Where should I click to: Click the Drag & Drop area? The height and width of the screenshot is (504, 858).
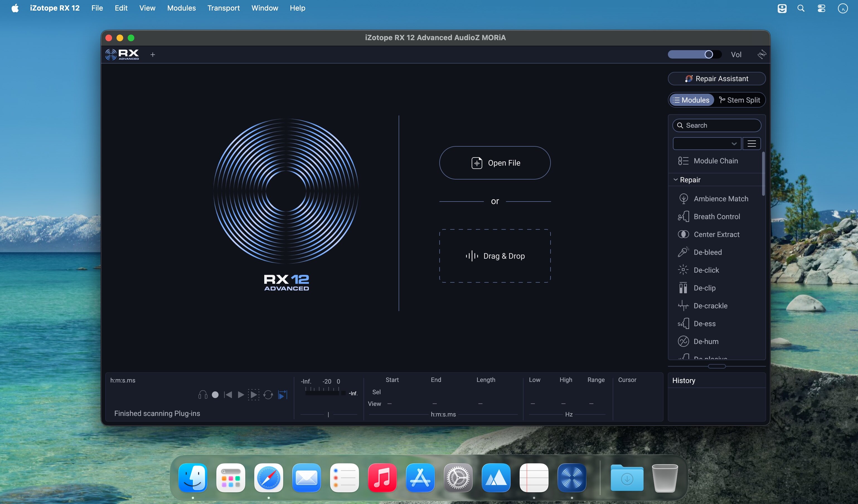(495, 256)
